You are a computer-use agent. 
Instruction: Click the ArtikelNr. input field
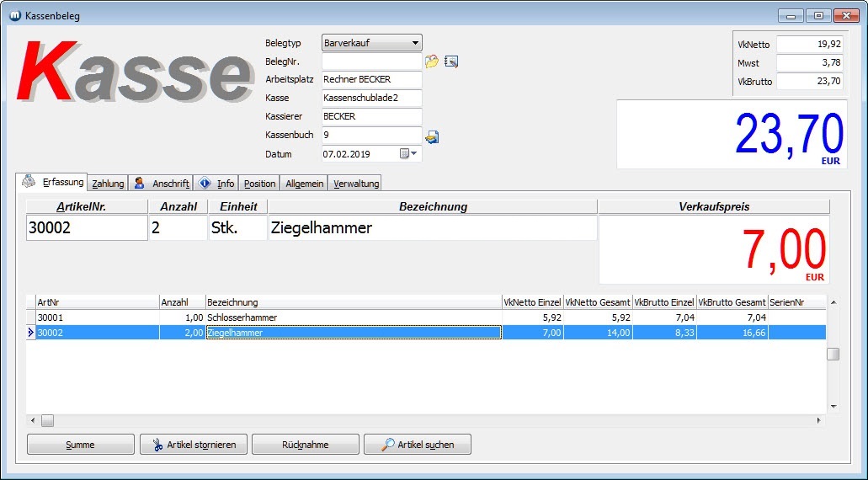coord(87,228)
